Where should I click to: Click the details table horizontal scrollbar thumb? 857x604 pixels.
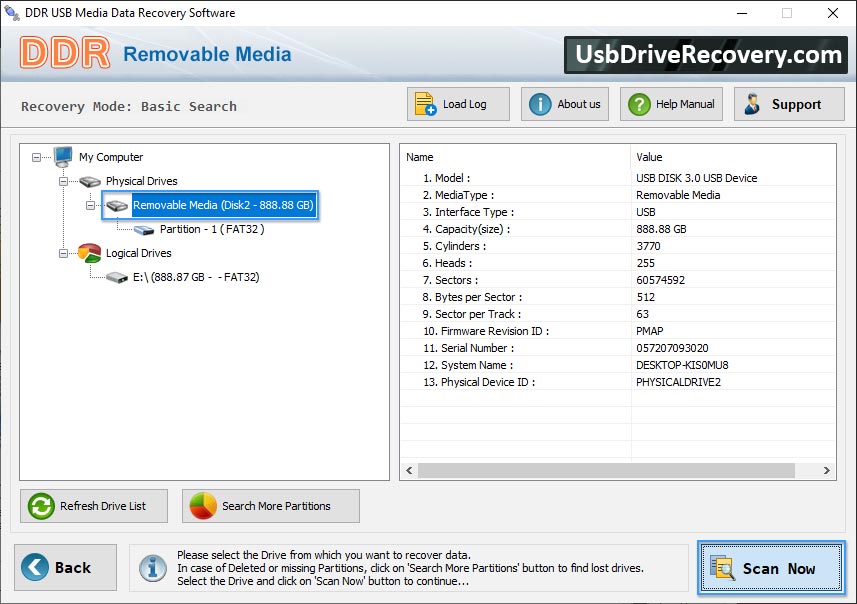[x=606, y=471]
